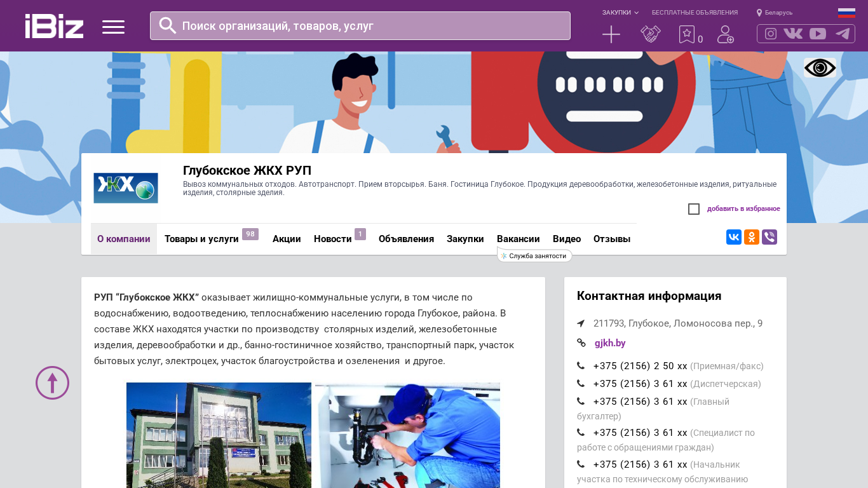Open the 'Видео' tab
Viewport: 868px width, 488px height.
[567, 239]
